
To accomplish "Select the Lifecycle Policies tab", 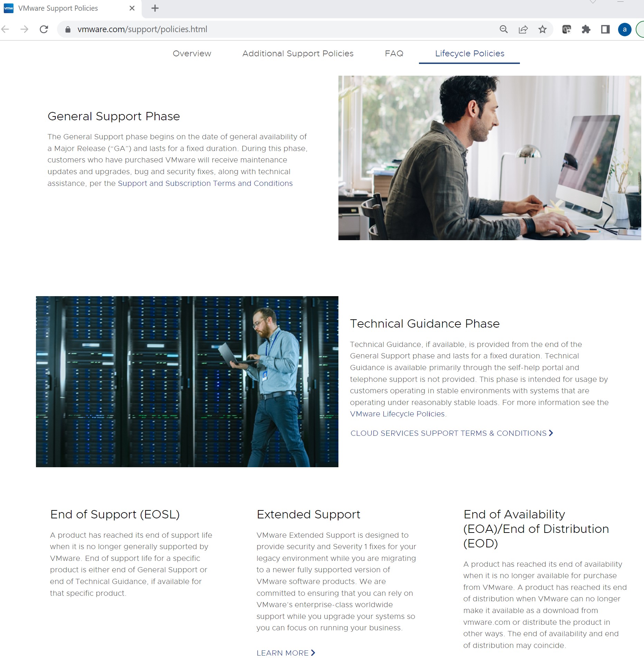I will point(469,54).
